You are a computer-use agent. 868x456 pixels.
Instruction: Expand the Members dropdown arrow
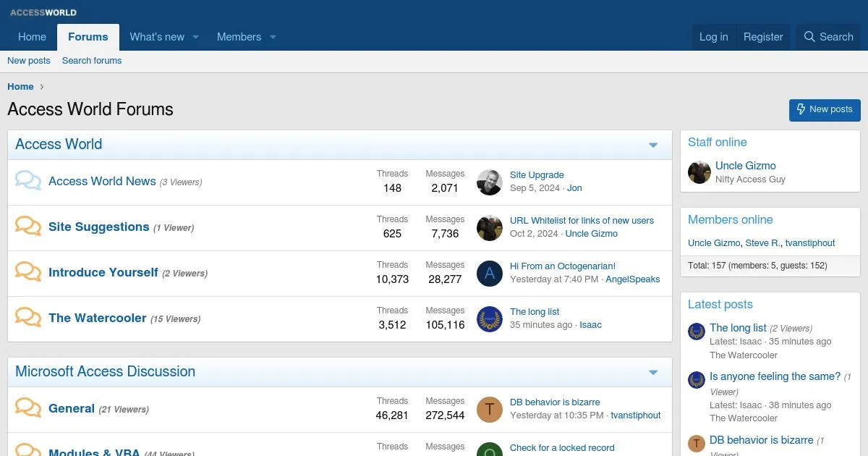(x=273, y=37)
